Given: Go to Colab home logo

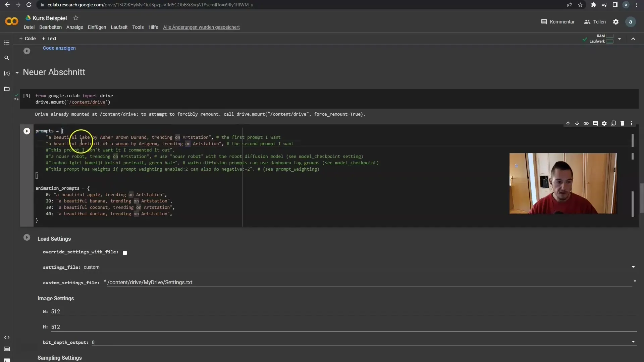Looking at the screenshot, I should [x=12, y=21].
